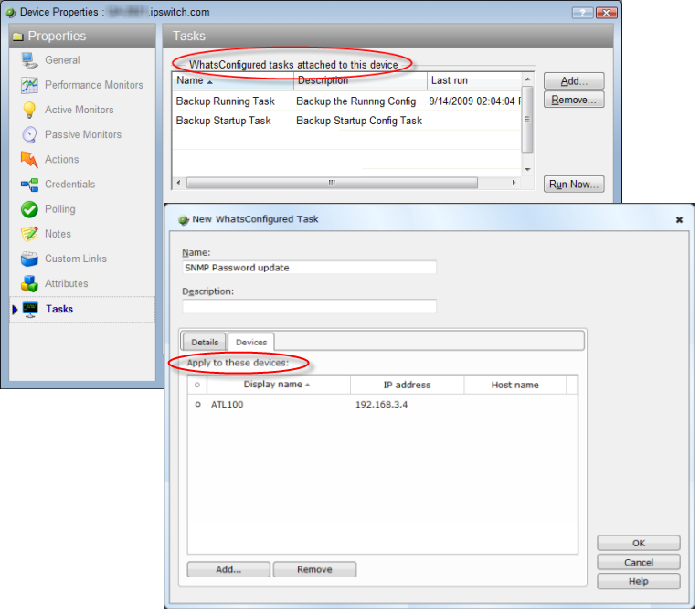Click the Name field with SNMP Password update
The width and height of the screenshot is (700, 614).
tap(309, 268)
